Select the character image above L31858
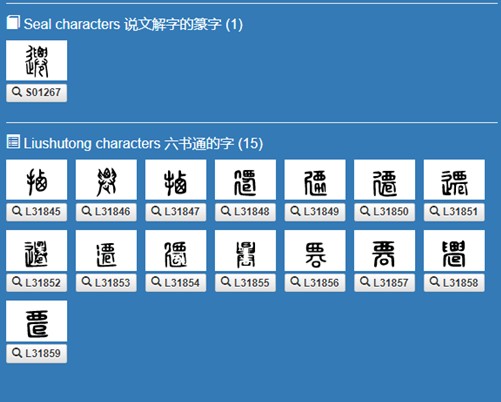 tap(454, 250)
